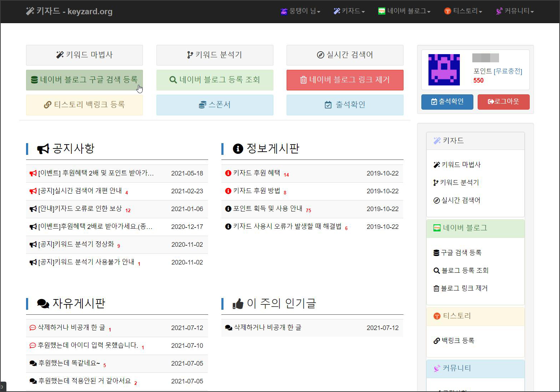Click the megaphone icon beside 공지사항 heading

tap(43, 149)
